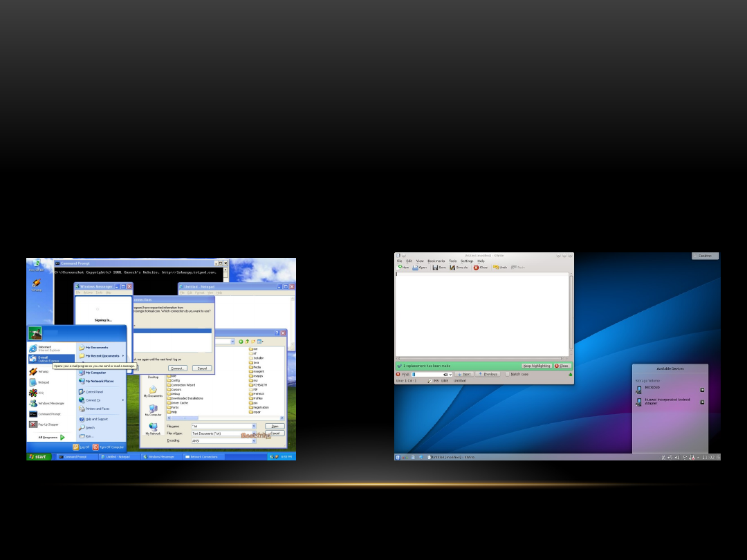Click the New icon in KWrite toolbar
747x560 pixels.
[400, 267]
